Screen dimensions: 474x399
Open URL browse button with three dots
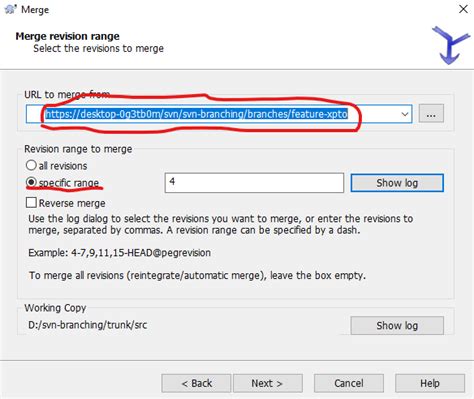(431, 113)
